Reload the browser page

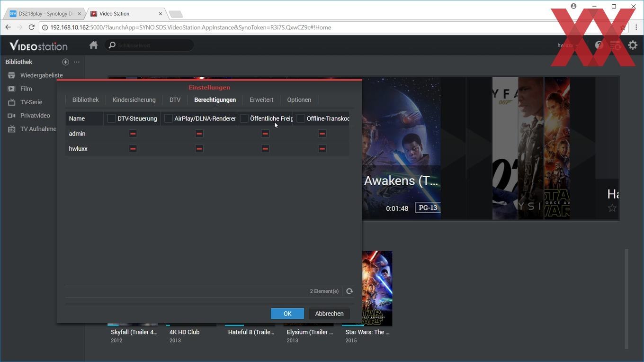coord(31,27)
